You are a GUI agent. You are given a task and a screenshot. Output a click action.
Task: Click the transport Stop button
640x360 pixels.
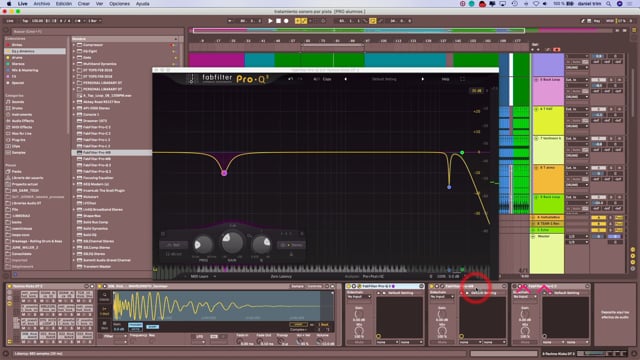278,21
